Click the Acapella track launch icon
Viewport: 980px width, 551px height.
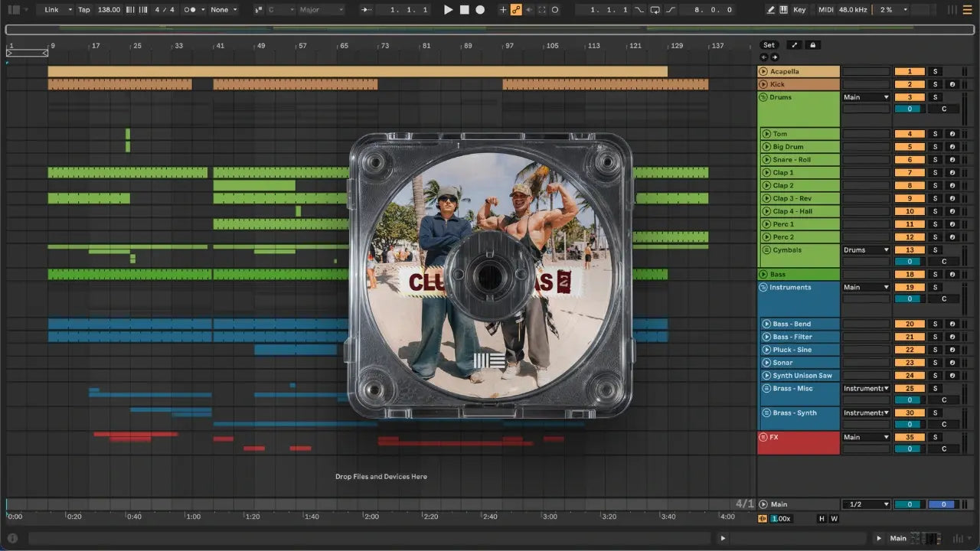[x=763, y=71]
